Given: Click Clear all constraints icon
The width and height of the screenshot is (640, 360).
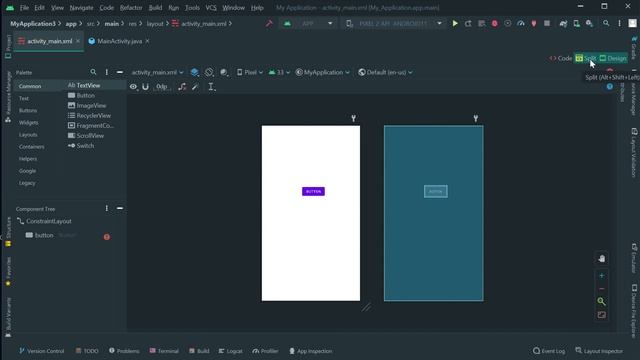Looking at the screenshot, I should [x=182, y=87].
